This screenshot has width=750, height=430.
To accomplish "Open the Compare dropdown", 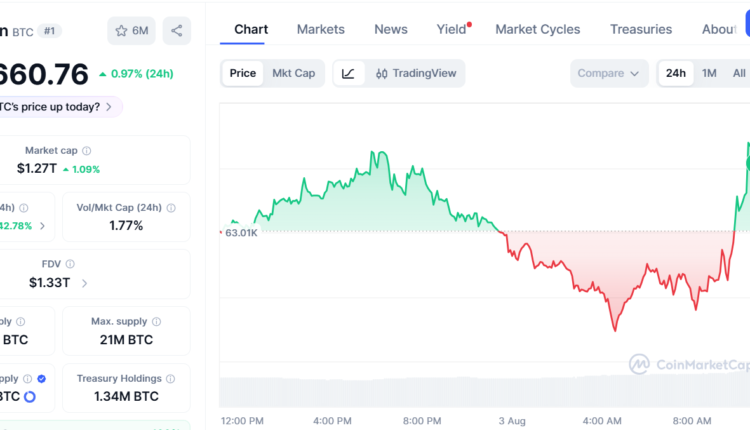I will coord(608,73).
